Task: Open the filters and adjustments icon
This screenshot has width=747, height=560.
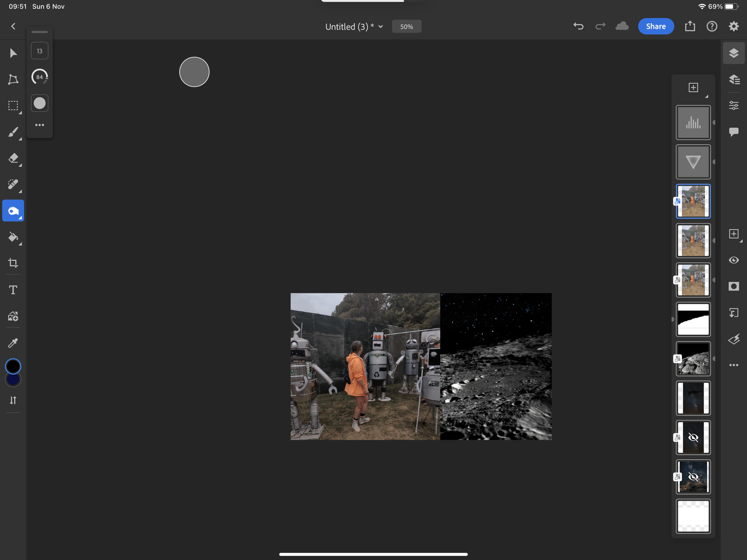Action: coord(734,339)
